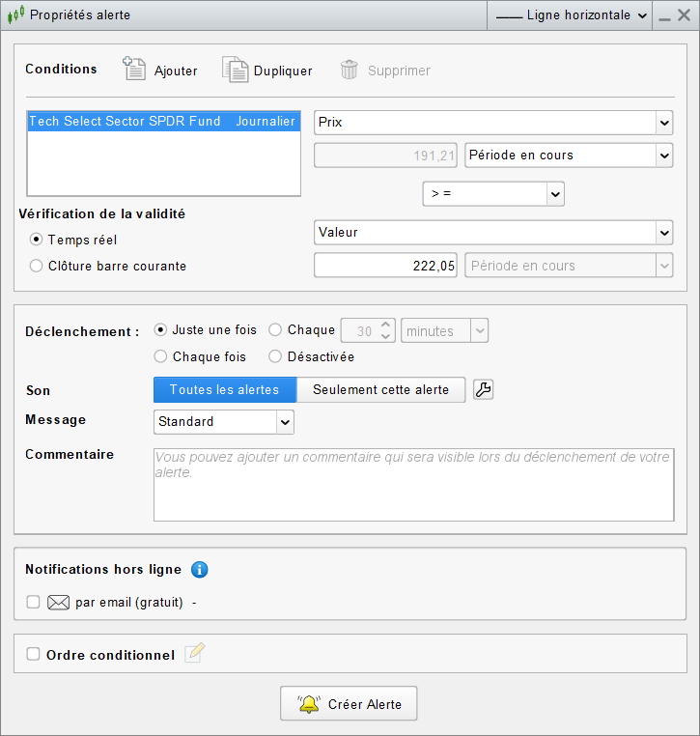Click the Journalier timeframe text
Image resolution: width=700 pixels, height=736 pixels.
pos(266,121)
